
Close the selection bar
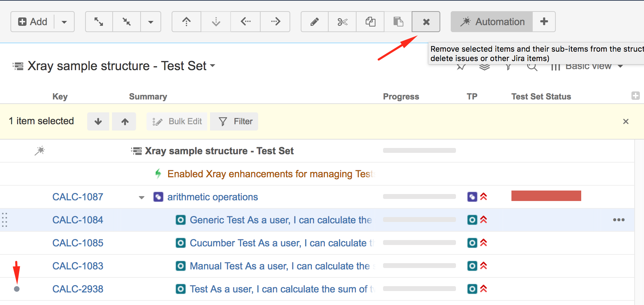[x=626, y=121]
